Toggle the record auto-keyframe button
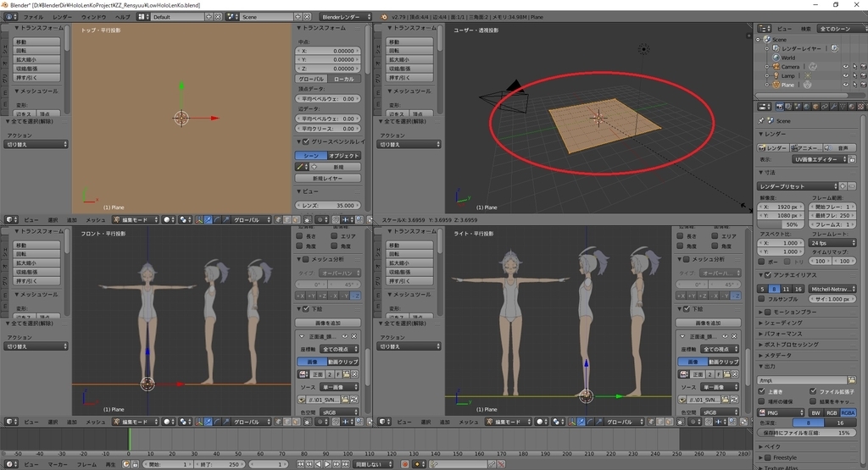The height and width of the screenshot is (470, 868). (x=405, y=464)
